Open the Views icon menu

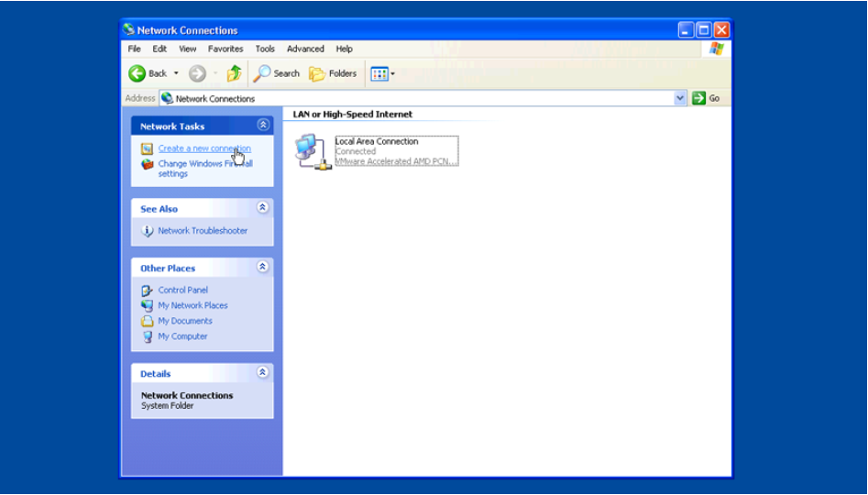tap(379, 73)
